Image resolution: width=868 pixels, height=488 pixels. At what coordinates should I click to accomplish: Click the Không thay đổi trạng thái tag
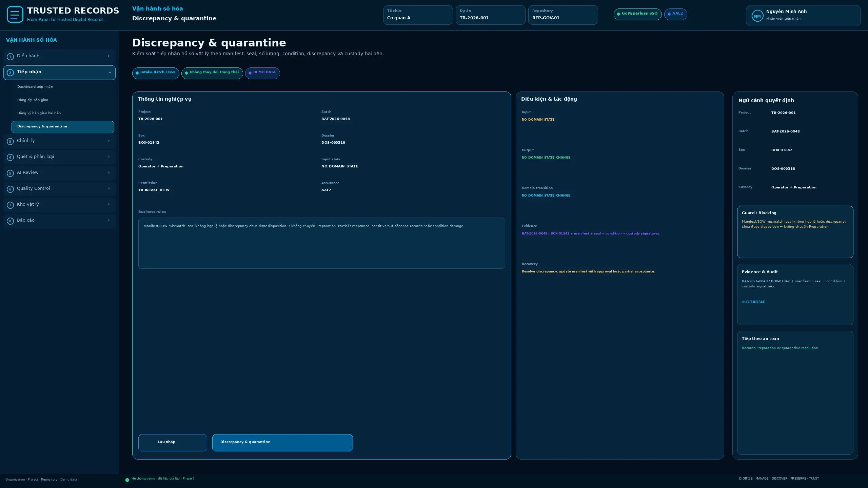(x=212, y=73)
